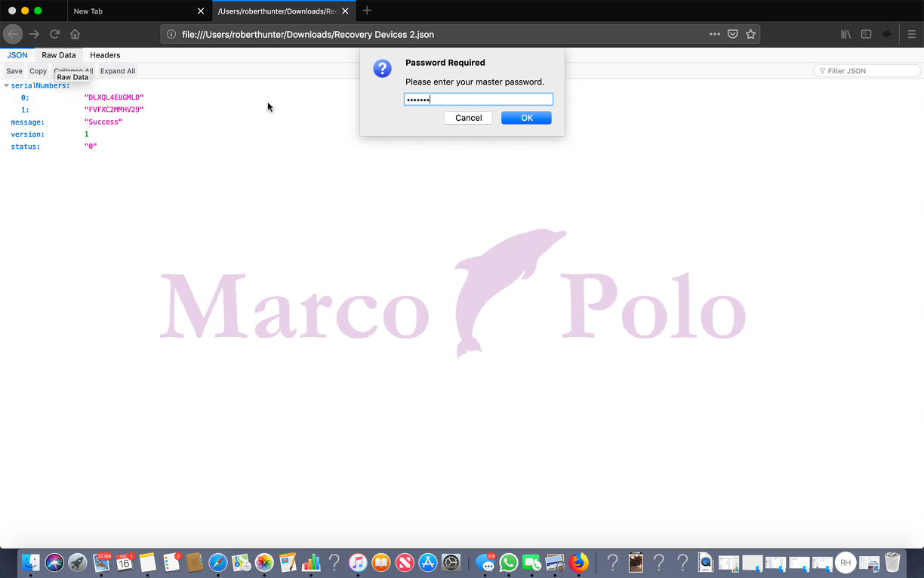Viewport: 924px width, 578px height.
Task: Cancel the Password Required dialog
Action: pos(468,118)
